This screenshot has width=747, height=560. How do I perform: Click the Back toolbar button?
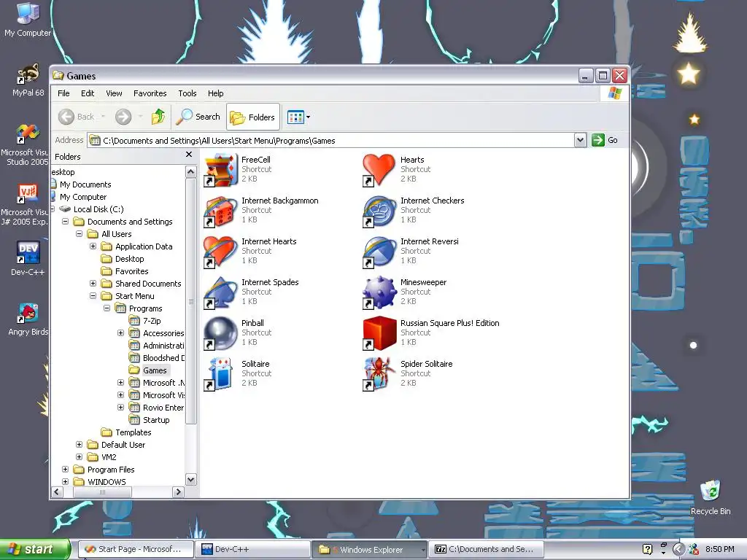click(x=77, y=117)
